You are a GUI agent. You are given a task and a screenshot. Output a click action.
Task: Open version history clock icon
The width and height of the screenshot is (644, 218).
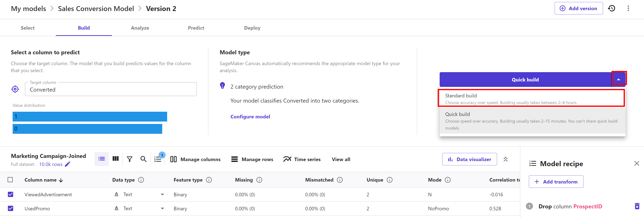pyautogui.click(x=612, y=8)
